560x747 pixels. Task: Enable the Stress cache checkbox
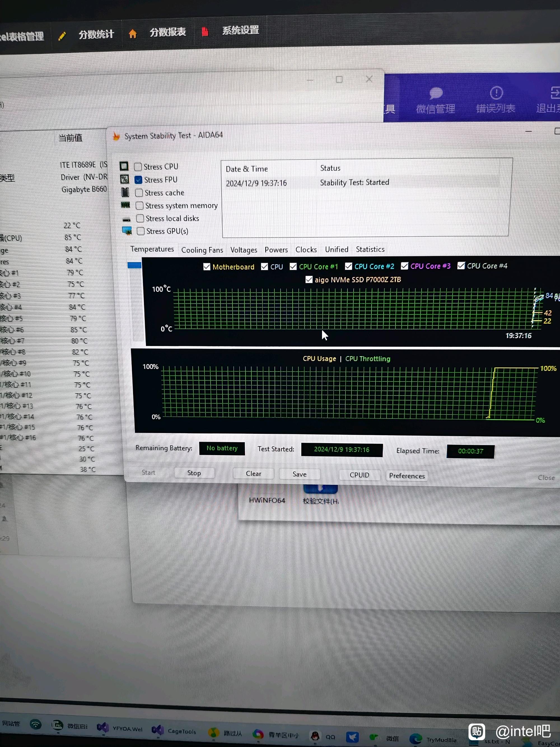pyautogui.click(x=139, y=193)
